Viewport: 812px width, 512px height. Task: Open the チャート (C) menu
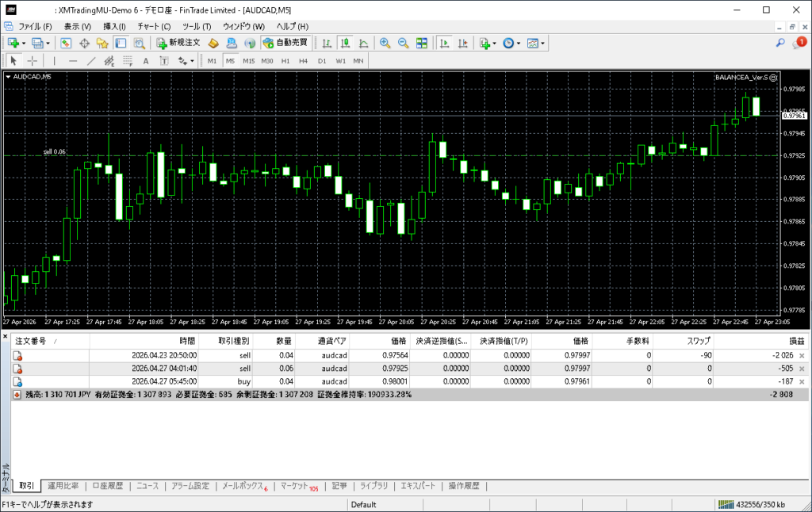point(155,26)
